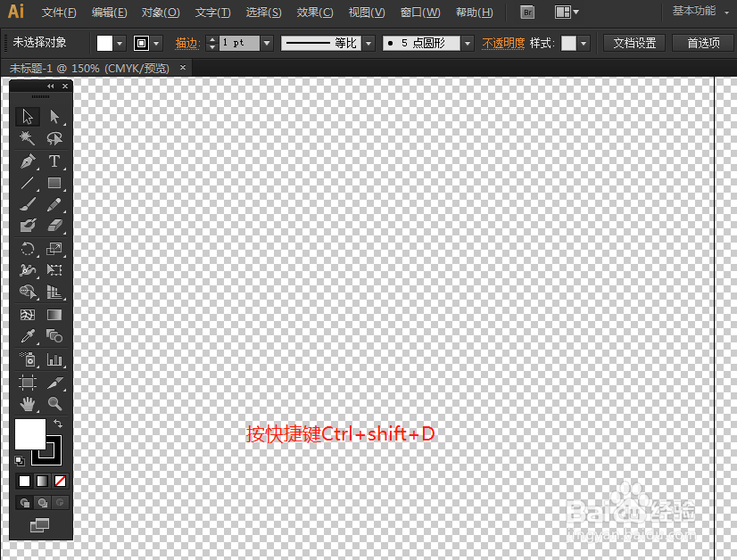Select the Free Transform tool
The height and width of the screenshot is (560, 737).
(x=54, y=270)
